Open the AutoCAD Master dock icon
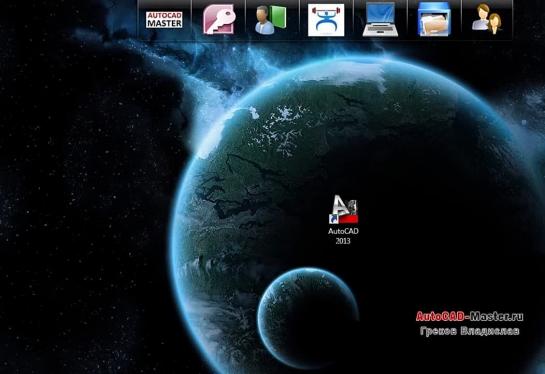545x374 pixels. 164,20
